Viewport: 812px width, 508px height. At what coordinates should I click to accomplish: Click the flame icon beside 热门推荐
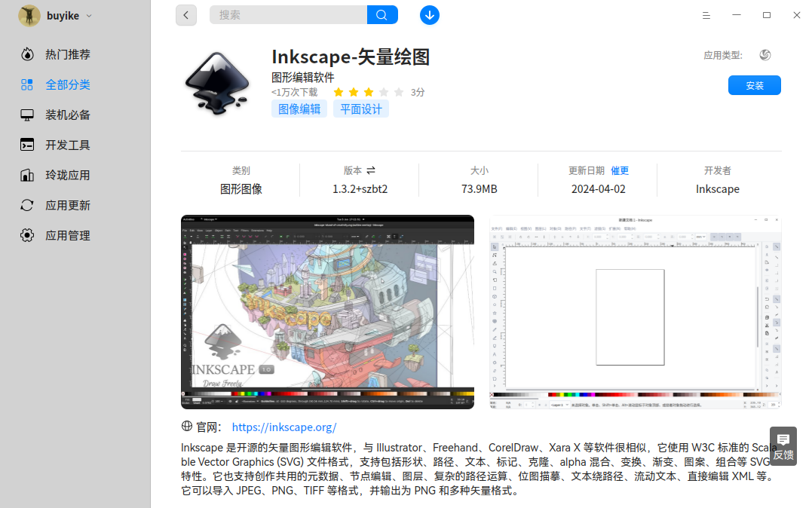[27, 54]
